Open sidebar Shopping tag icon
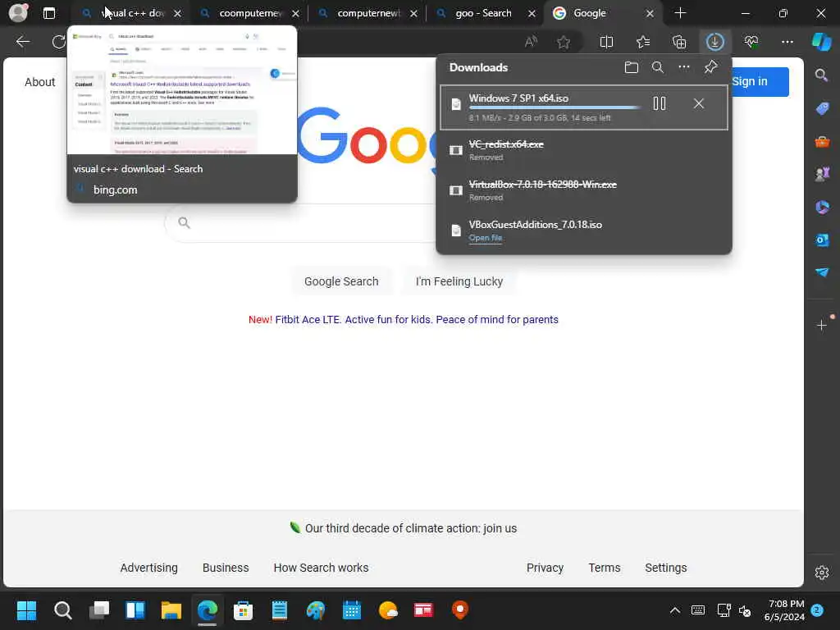 [822, 109]
